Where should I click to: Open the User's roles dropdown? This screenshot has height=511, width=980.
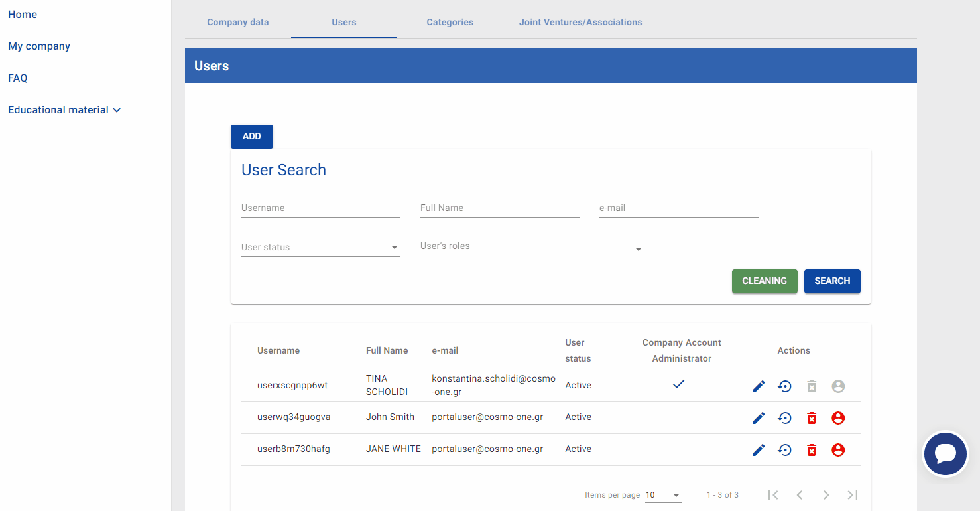(x=532, y=247)
